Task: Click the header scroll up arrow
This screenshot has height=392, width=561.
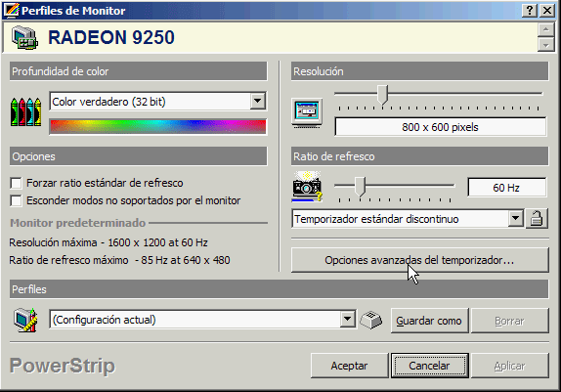Action: [x=546, y=29]
